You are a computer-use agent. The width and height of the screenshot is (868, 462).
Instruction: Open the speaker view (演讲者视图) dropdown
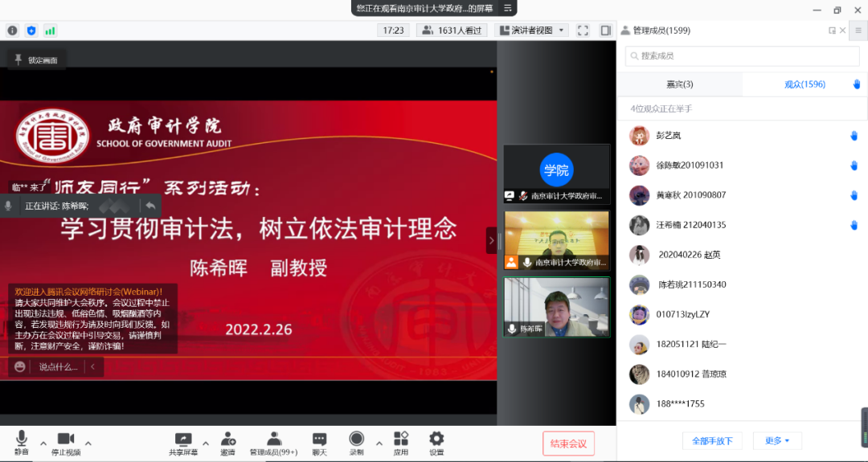(532, 31)
